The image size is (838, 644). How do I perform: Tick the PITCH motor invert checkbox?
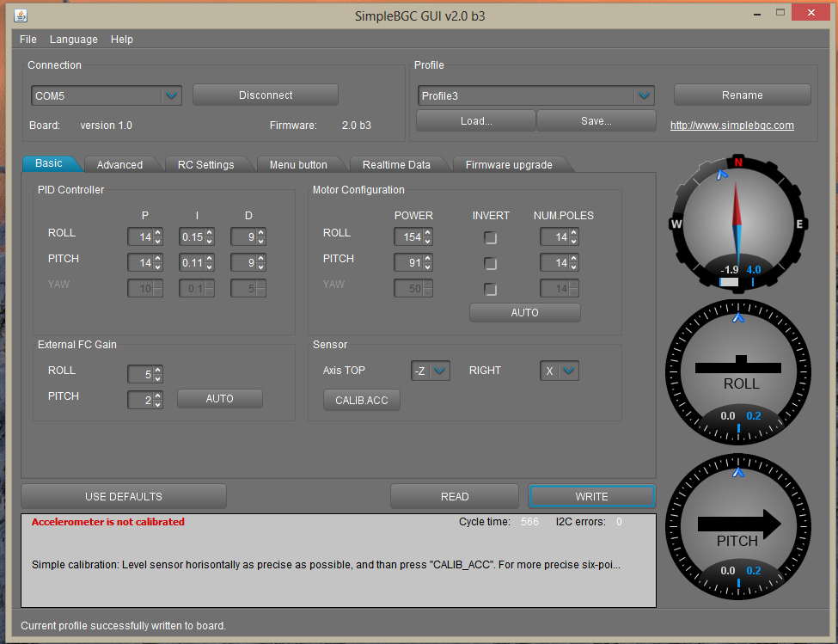click(490, 263)
